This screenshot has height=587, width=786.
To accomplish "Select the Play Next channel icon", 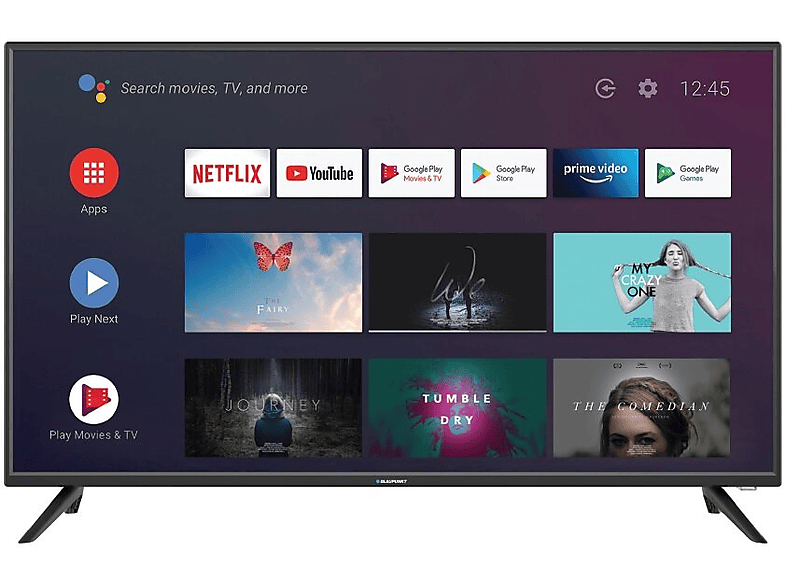I will [94, 283].
